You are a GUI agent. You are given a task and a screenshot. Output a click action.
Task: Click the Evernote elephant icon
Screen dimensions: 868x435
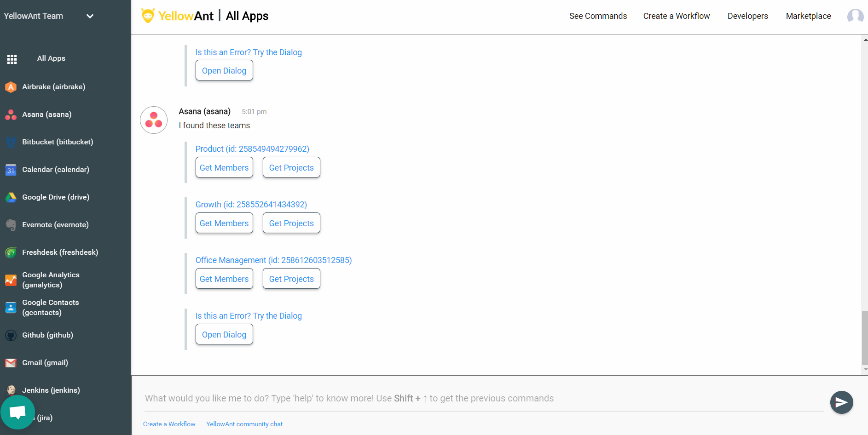click(x=11, y=225)
